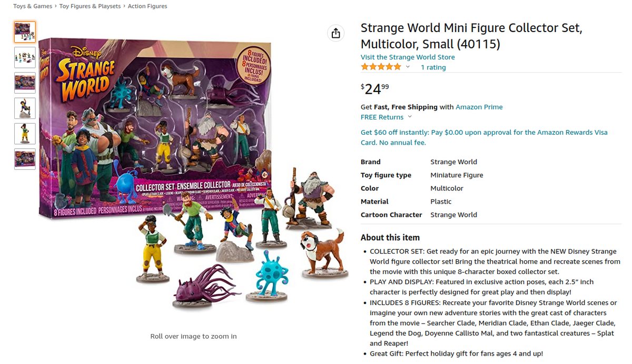Open Action Figures breadcrumb category

(x=147, y=6)
